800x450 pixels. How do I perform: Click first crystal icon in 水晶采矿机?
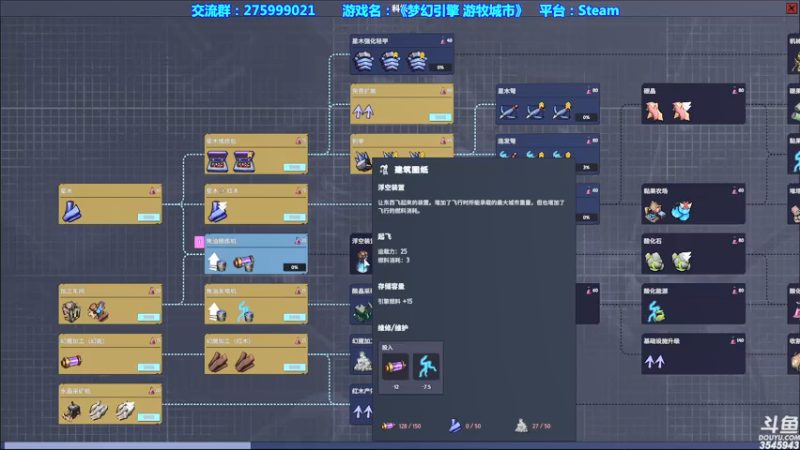[98, 411]
